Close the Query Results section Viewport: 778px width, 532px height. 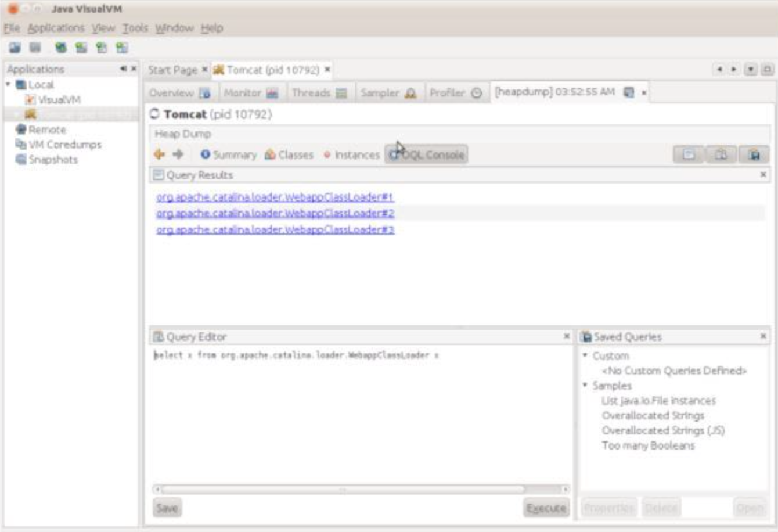click(x=763, y=175)
